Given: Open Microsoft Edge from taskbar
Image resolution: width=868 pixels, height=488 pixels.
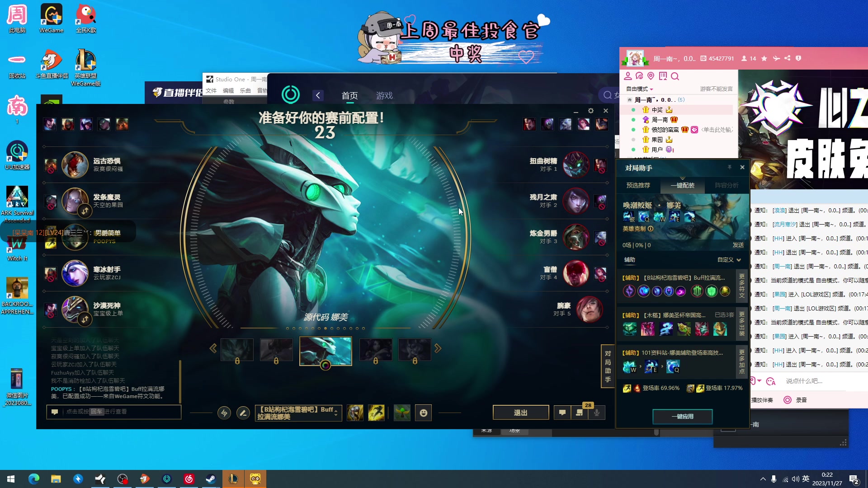Looking at the screenshot, I should 34,479.
